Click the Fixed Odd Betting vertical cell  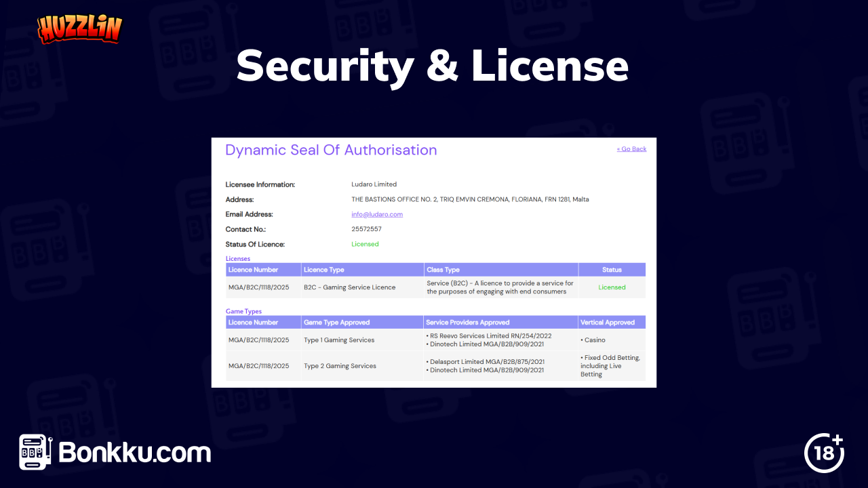click(610, 366)
